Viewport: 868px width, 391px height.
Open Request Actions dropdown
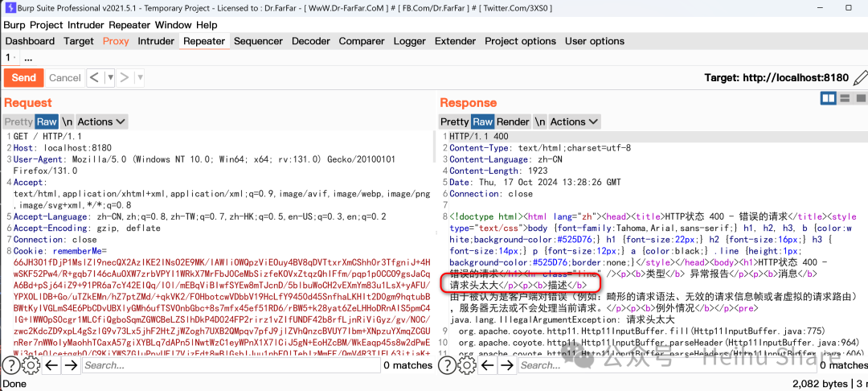(x=101, y=121)
